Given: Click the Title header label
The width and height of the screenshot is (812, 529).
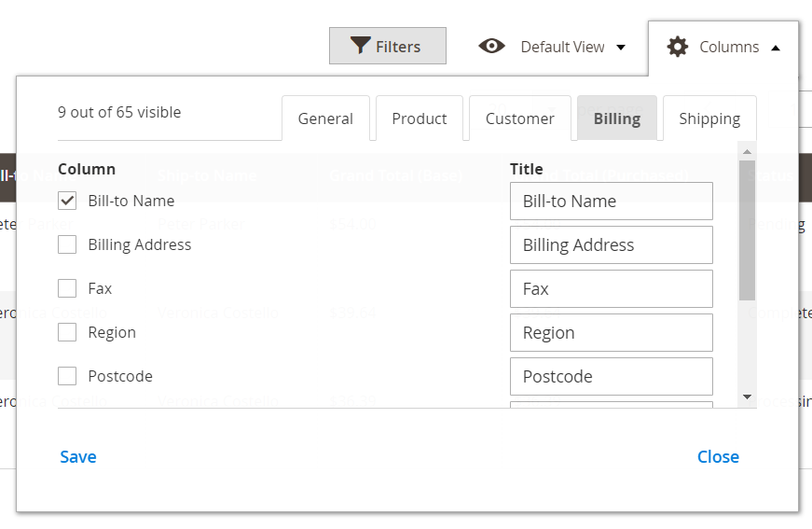Looking at the screenshot, I should coord(526,169).
